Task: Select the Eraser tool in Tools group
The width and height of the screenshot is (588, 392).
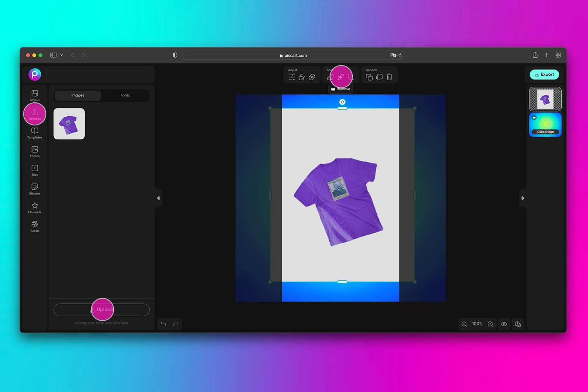Action: tap(330, 77)
